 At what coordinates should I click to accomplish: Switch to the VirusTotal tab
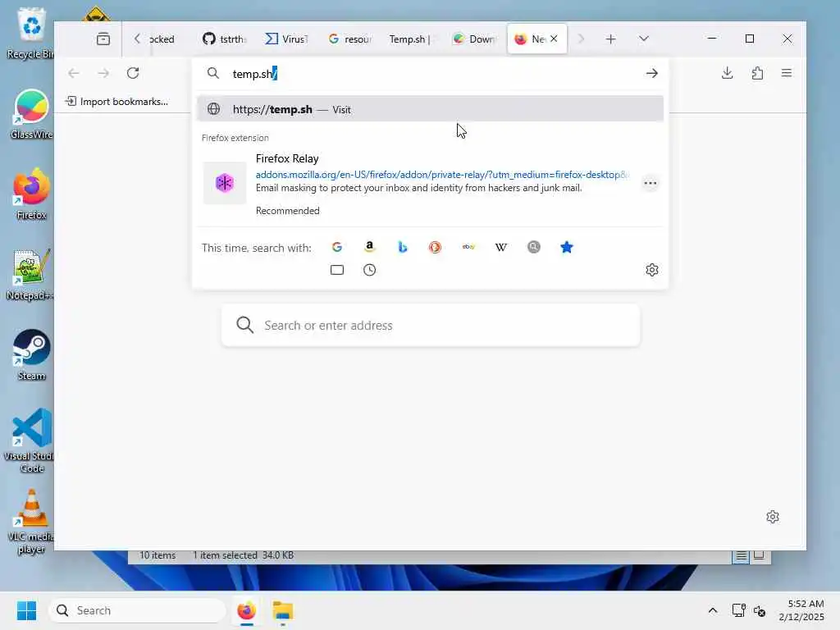click(286, 39)
